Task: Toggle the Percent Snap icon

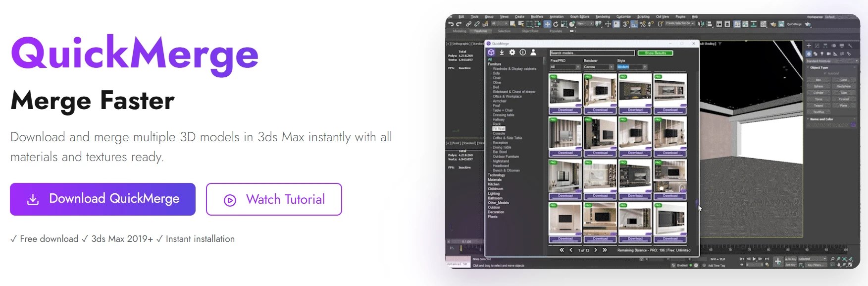Action: coord(643,24)
